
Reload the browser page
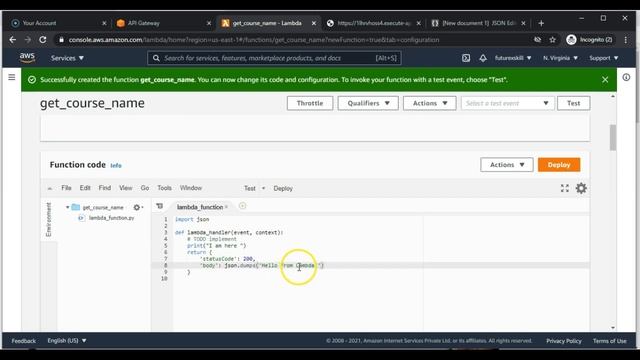[x=42, y=40]
